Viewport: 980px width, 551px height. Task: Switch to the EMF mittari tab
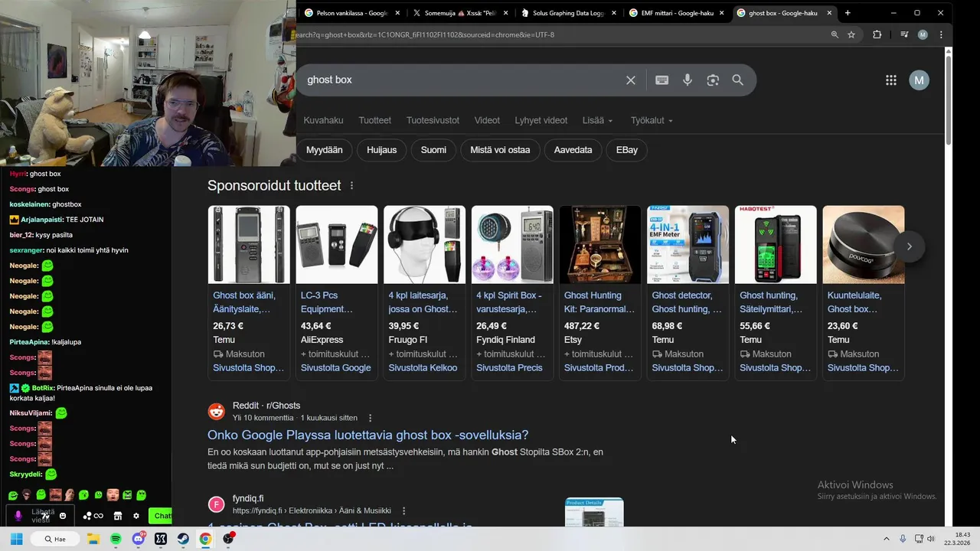coord(677,13)
